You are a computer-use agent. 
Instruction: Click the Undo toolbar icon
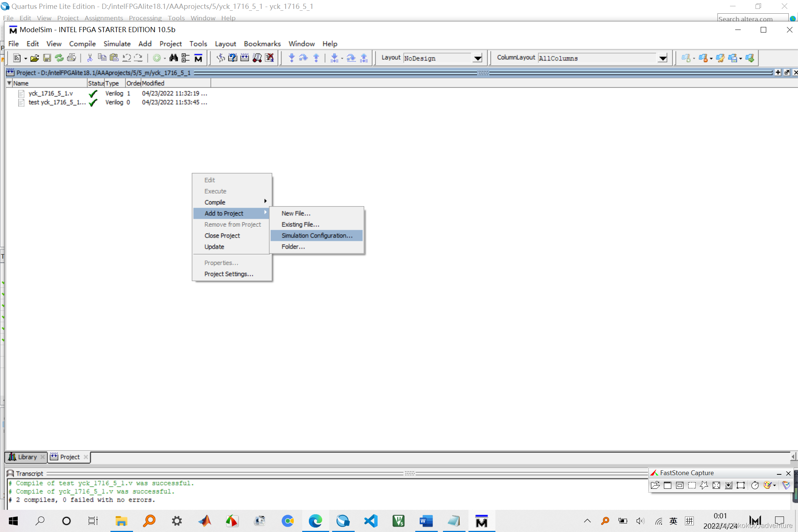point(127,58)
